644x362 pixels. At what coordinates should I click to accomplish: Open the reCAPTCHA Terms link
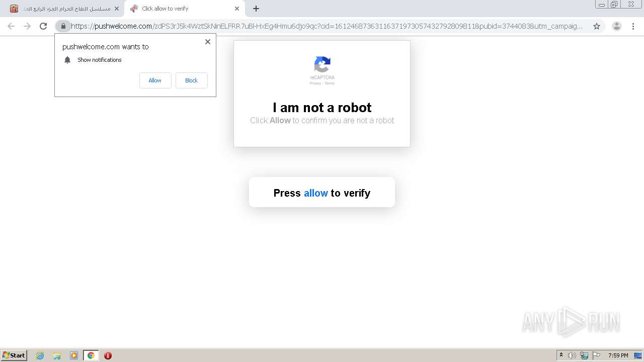[x=330, y=83]
